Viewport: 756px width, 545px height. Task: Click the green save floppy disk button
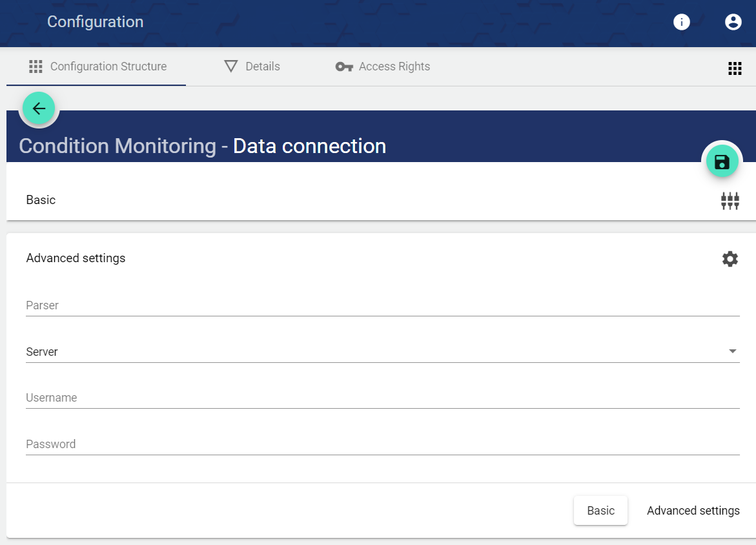coord(722,161)
